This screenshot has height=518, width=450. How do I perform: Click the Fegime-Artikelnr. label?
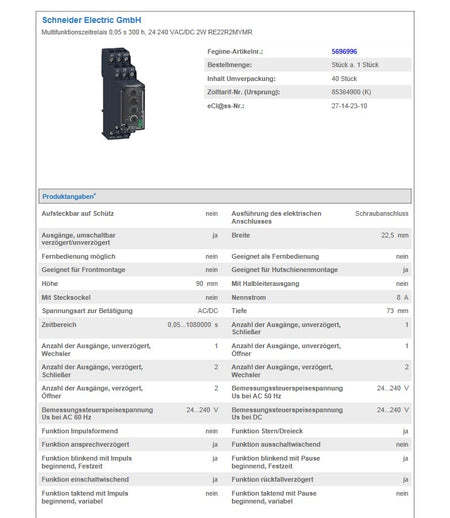[235, 52]
